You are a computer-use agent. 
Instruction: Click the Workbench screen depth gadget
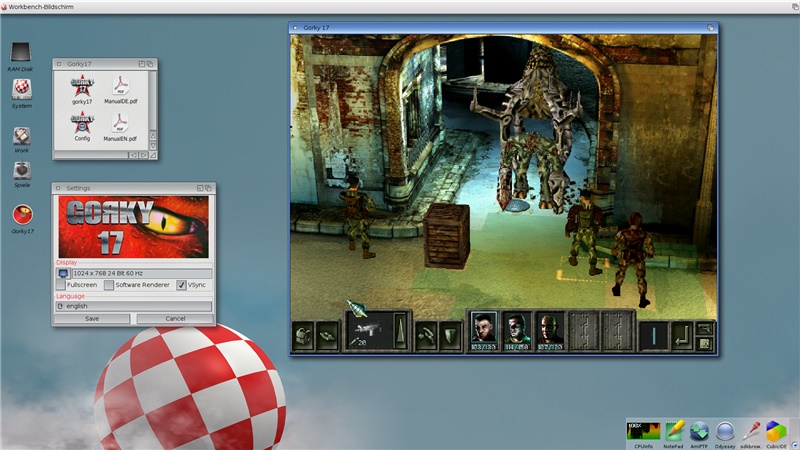tap(795, 7)
